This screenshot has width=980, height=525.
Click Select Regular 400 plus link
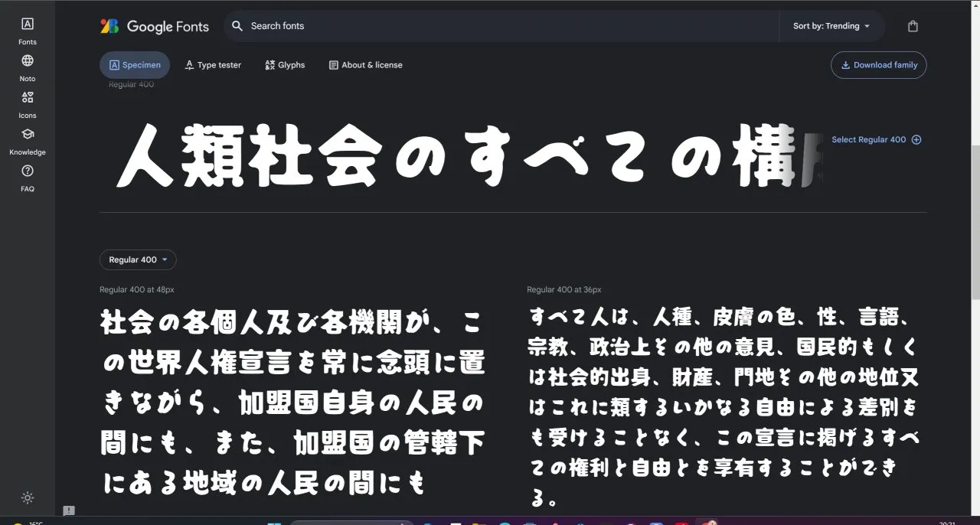pyautogui.click(x=877, y=139)
